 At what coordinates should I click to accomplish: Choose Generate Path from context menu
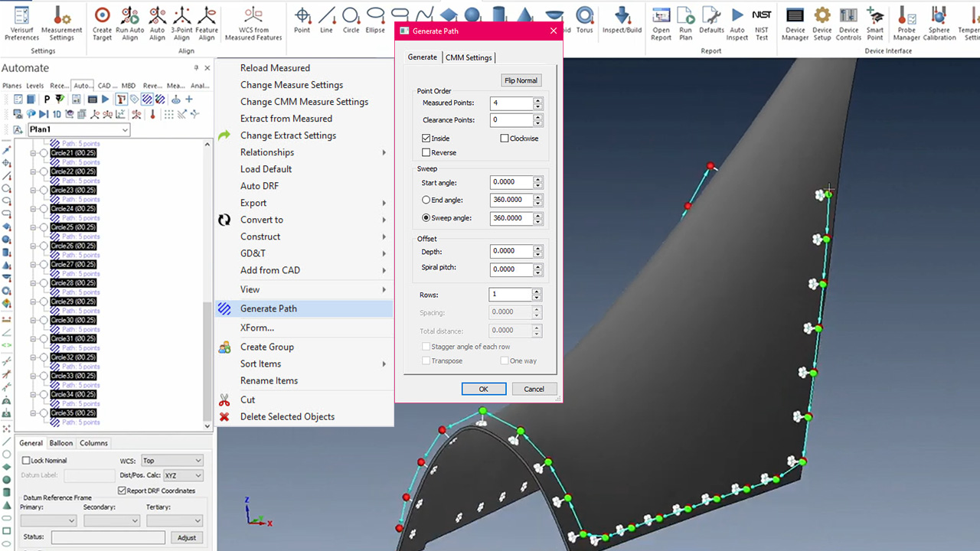(x=305, y=308)
